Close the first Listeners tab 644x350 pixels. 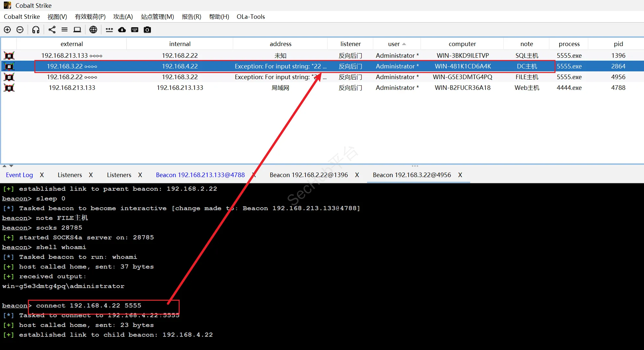coord(91,175)
